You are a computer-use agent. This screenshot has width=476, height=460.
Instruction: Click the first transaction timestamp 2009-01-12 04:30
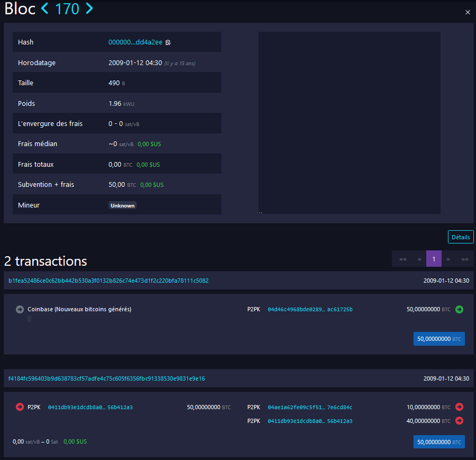446,281
